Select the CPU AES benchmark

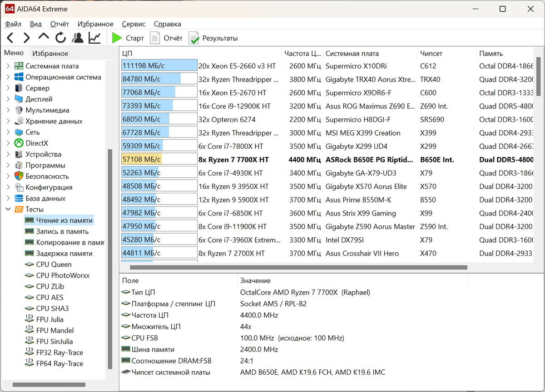[45, 297]
